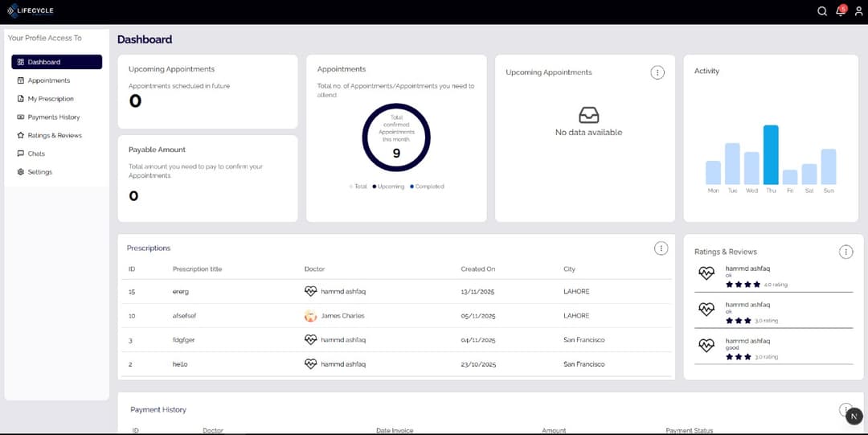Click the My Prescription document icon

click(20, 99)
